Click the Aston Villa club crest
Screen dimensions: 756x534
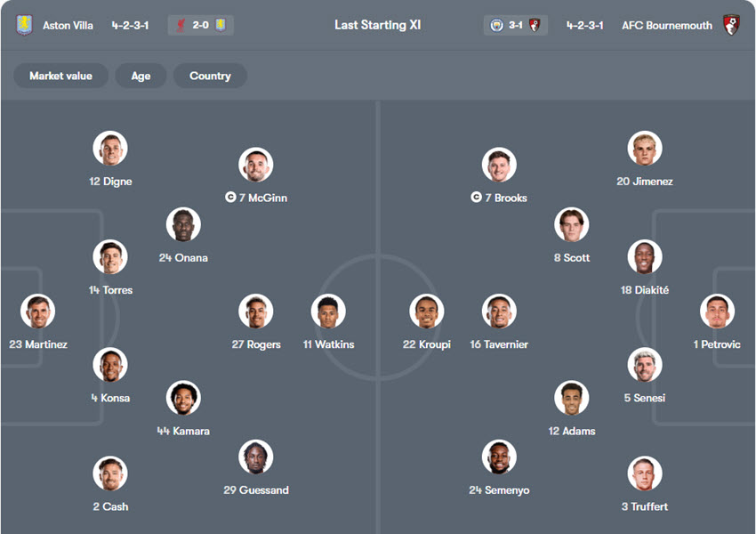[24, 25]
